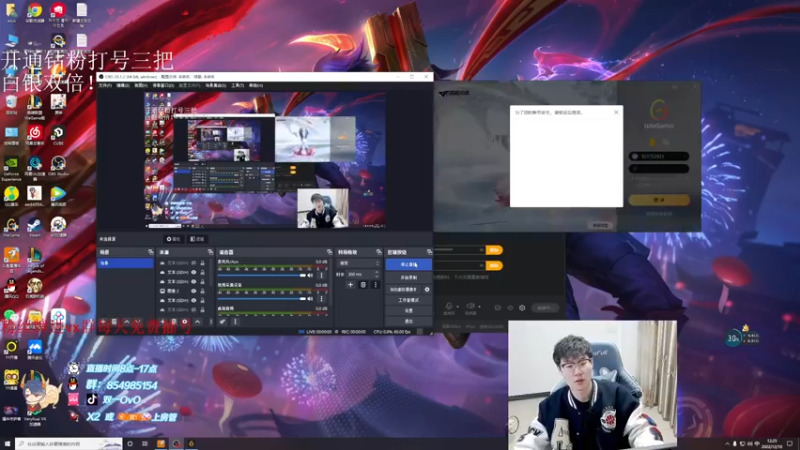This screenshot has width=800, height=450.
Task: Toggle visibility eye of the topmost 文本 source
Action: click(193, 263)
